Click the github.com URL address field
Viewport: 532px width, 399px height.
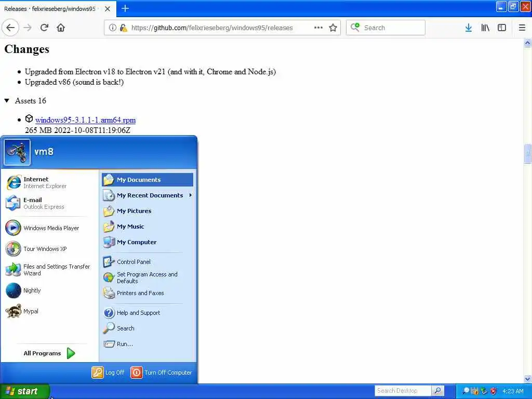[212, 28]
